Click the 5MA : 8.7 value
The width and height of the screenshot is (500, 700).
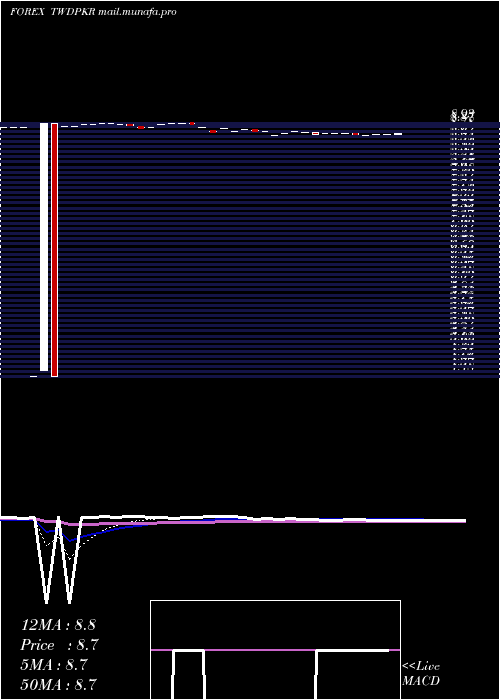click(54, 665)
